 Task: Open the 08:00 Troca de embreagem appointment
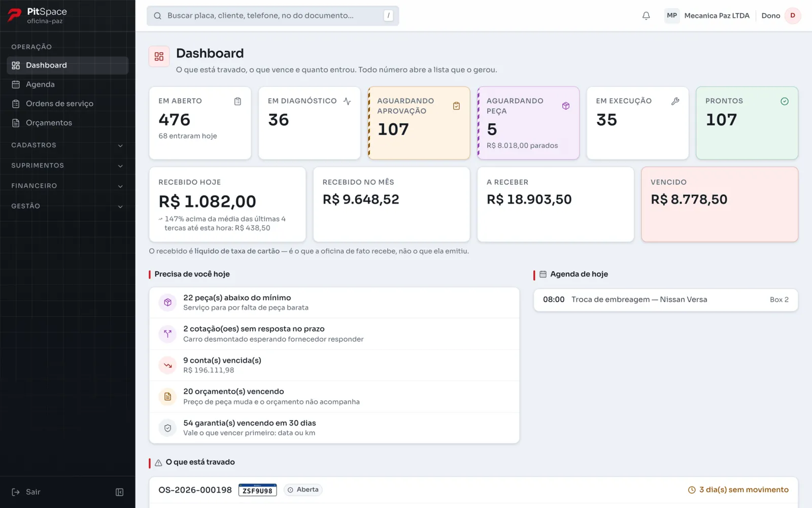666,300
